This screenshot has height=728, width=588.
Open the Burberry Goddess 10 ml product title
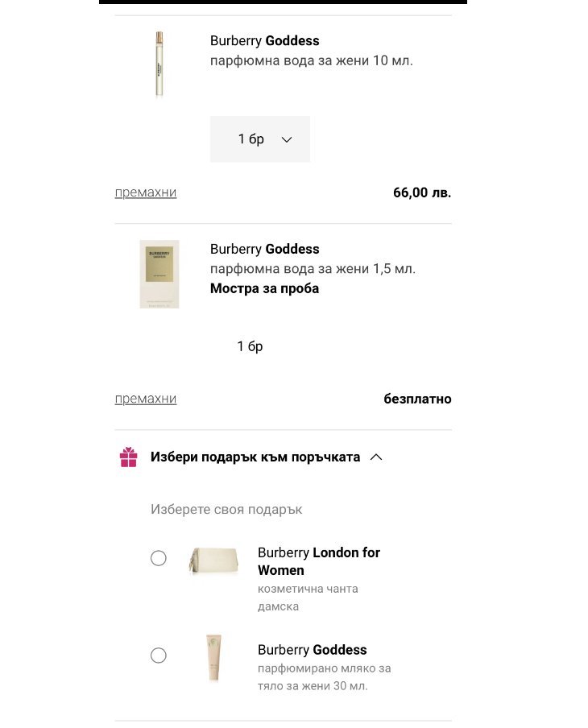[264, 41]
